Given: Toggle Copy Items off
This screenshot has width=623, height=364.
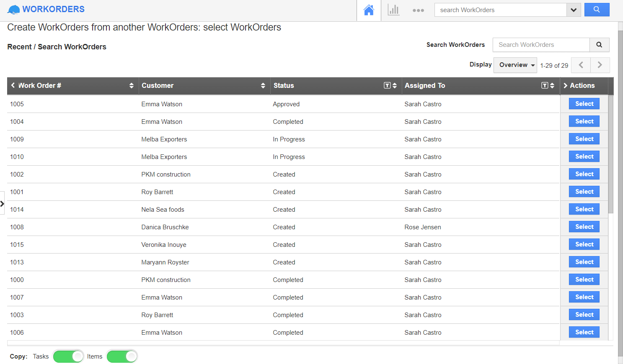Looking at the screenshot, I should 122,356.
